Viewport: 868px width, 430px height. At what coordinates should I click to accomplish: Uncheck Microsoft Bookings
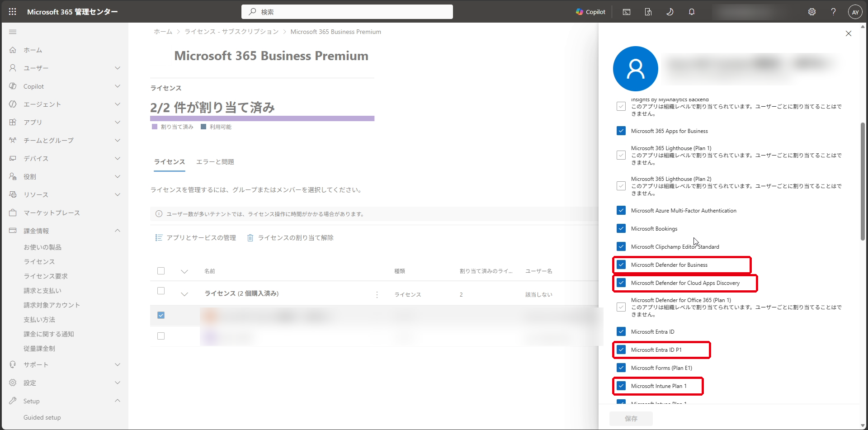point(621,228)
